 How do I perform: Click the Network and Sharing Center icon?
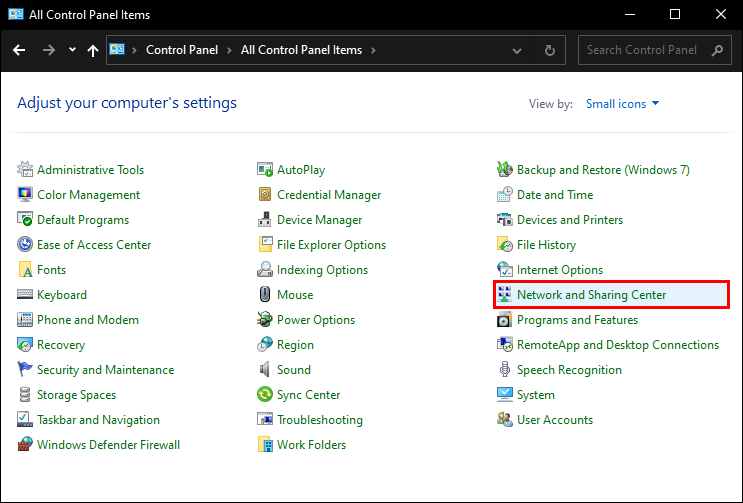coord(505,295)
